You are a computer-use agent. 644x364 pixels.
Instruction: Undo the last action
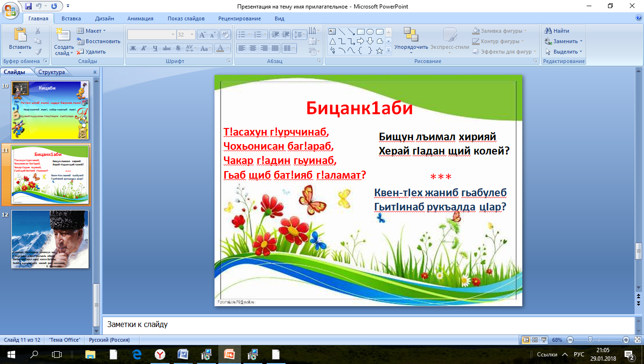(39, 6)
